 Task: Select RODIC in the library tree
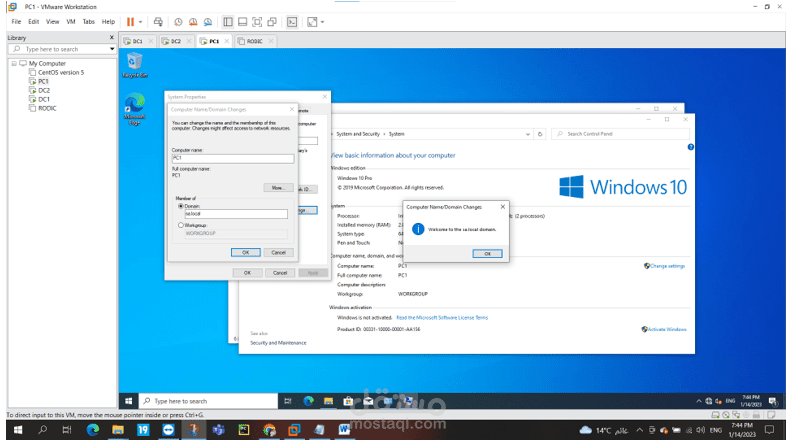pyautogui.click(x=47, y=108)
